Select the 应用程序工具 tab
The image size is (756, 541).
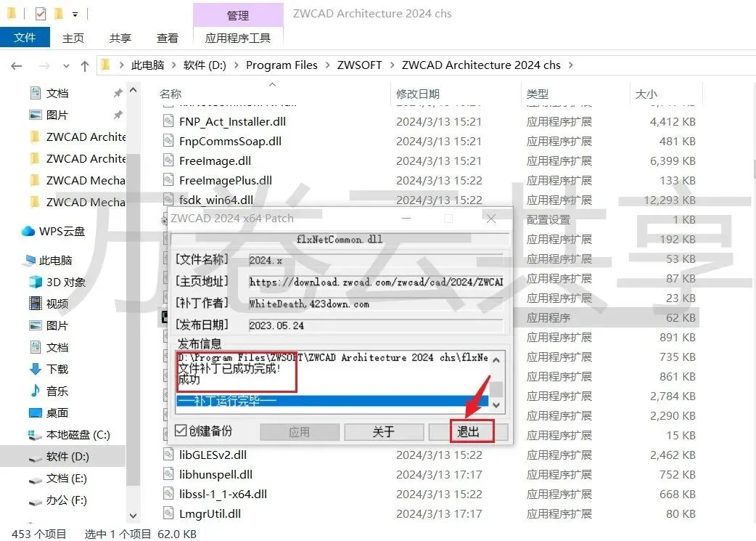(238, 38)
